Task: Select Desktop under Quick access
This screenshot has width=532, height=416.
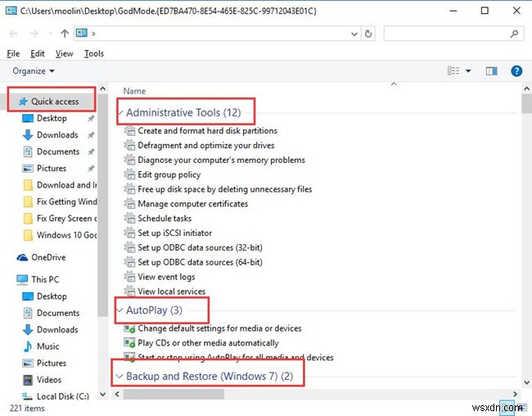Action: (52, 118)
